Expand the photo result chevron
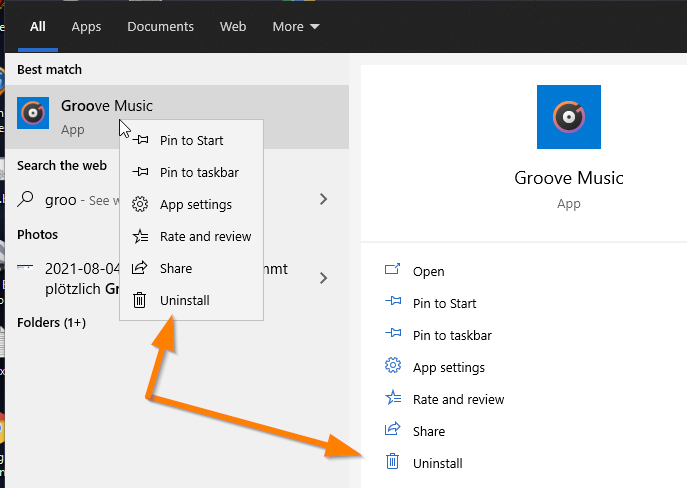The width and height of the screenshot is (687, 488). pos(323,277)
